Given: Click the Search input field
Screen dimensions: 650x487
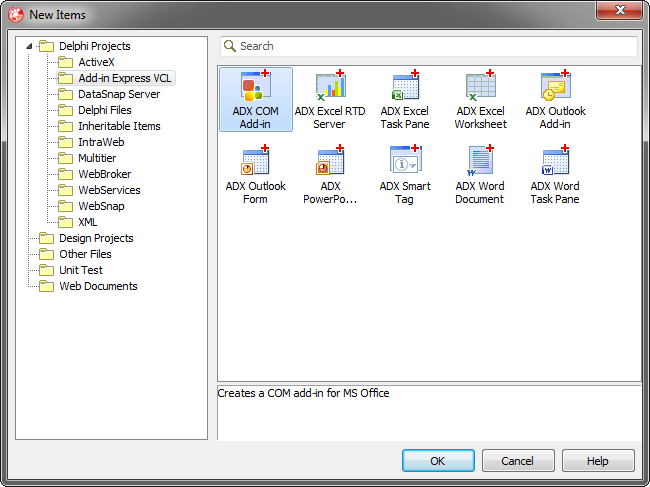Looking at the screenshot, I should click(429, 46).
